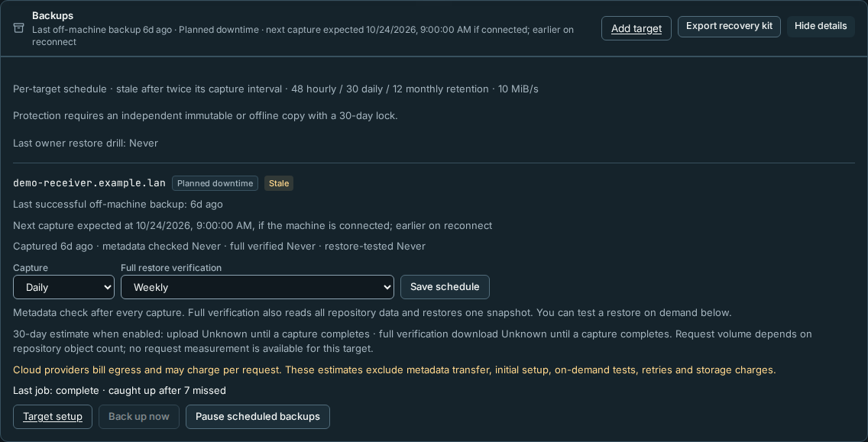Click the "Full restore verification" field label

[x=171, y=268]
